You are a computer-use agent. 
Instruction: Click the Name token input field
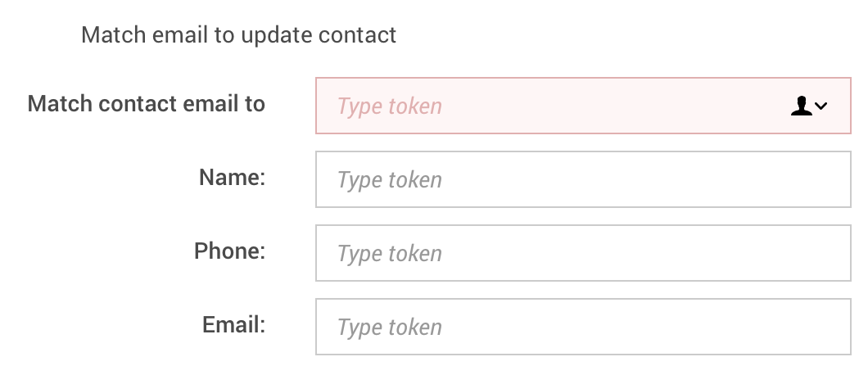583,179
